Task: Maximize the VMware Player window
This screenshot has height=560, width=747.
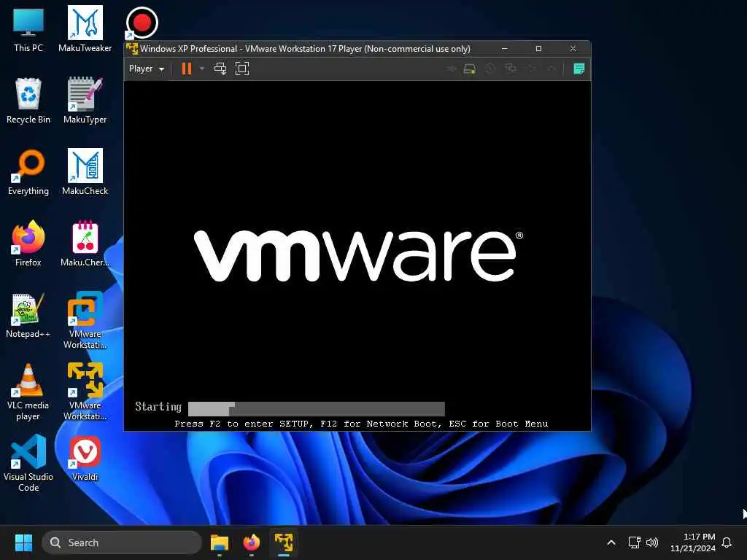Action: pos(539,49)
